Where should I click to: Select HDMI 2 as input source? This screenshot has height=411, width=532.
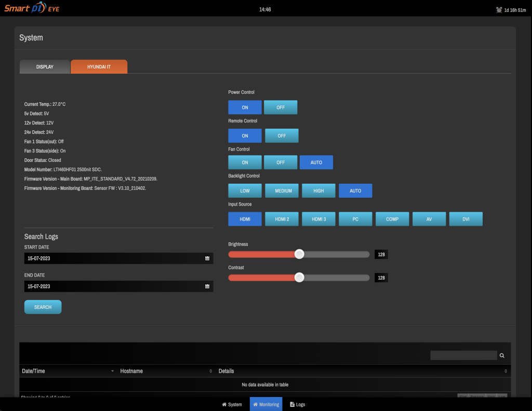(282, 218)
